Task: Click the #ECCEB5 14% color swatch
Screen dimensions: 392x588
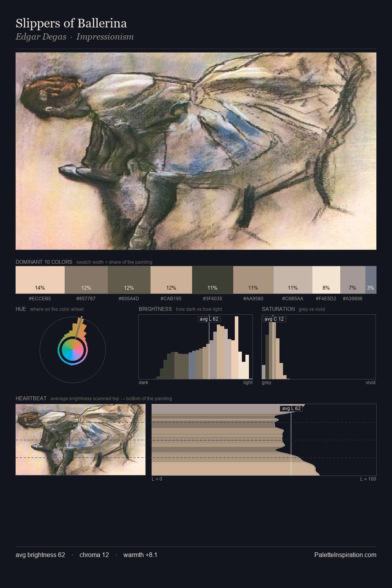Action: coord(40,280)
